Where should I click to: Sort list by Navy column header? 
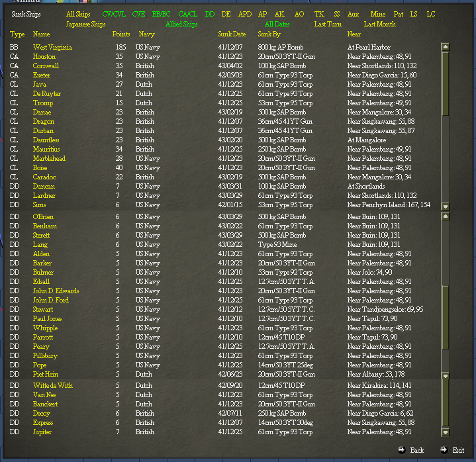click(x=147, y=34)
